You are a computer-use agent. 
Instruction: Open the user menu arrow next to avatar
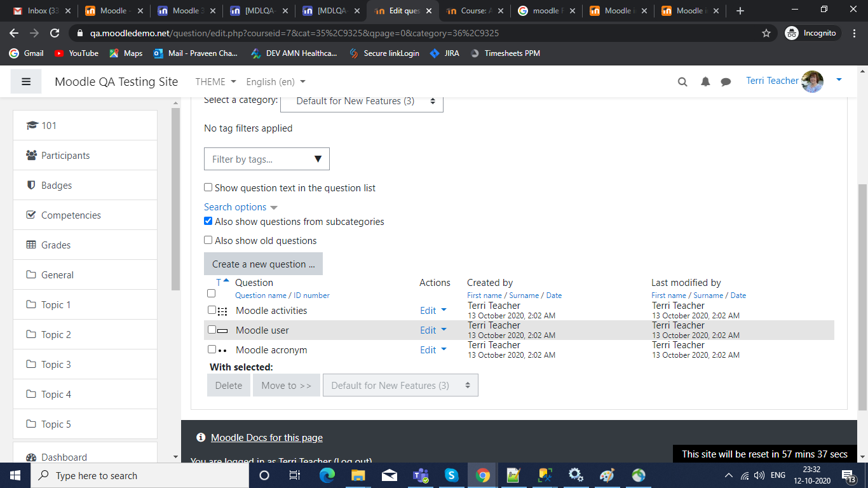pos(839,80)
